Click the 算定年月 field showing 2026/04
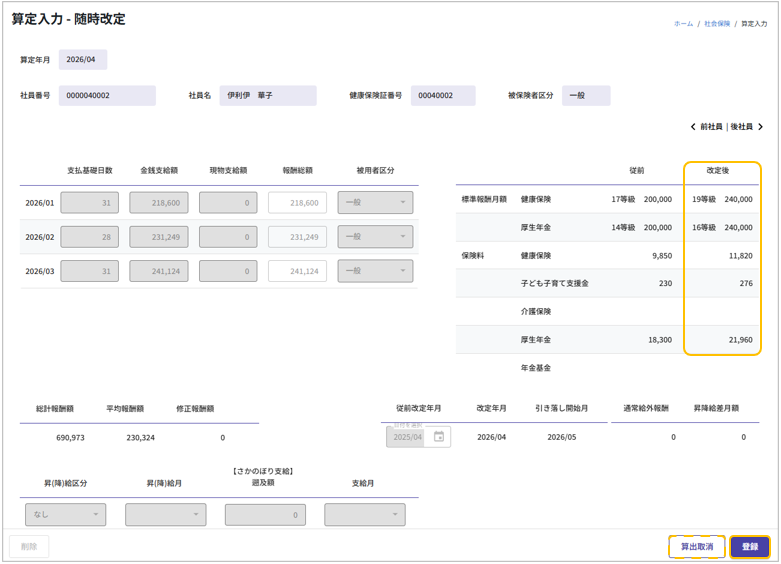Viewport: 781px width, 564px height. pyautogui.click(x=82, y=60)
